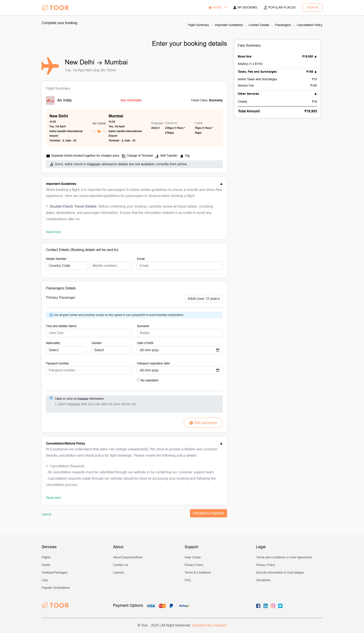Viewport: 364px width, 633px height.
Task: Click Read more under Cancellation/Refund Policy
Action: 54,498
